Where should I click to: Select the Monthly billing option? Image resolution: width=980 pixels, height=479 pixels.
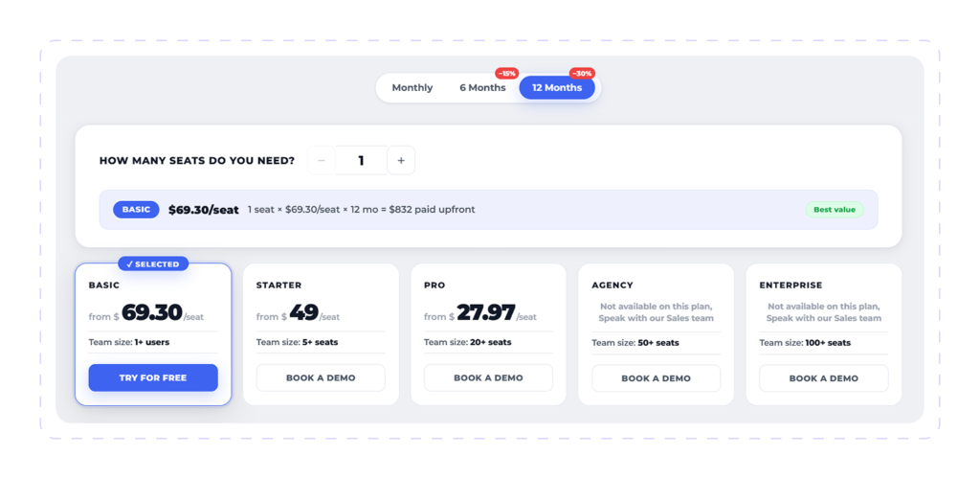point(412,87)
